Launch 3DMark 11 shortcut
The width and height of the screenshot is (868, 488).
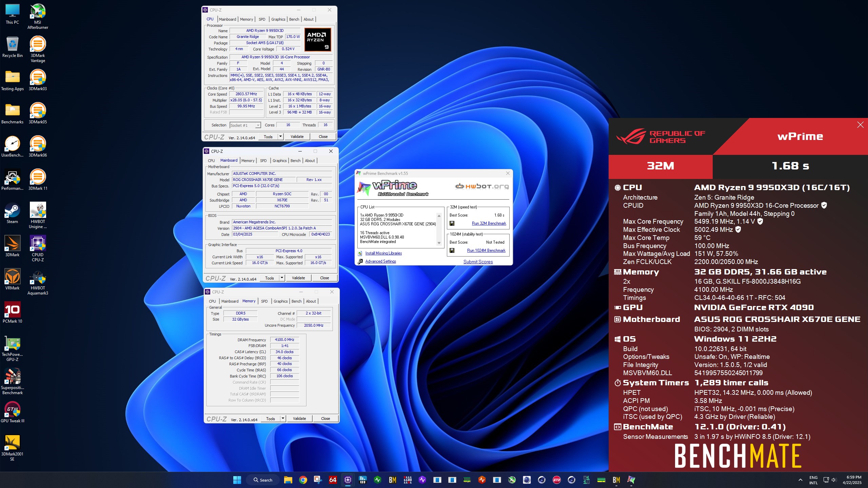38,180
